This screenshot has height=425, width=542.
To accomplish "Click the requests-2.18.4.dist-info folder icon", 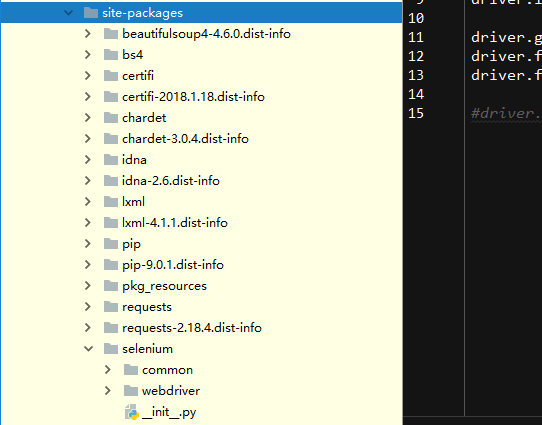I will coord(111,328).
